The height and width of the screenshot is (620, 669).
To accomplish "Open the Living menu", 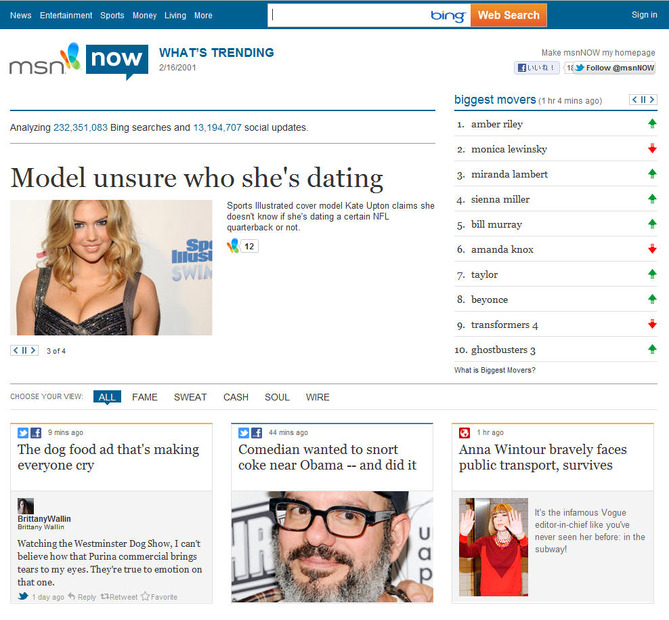I will pyautogui.click(x=175, y=15).
